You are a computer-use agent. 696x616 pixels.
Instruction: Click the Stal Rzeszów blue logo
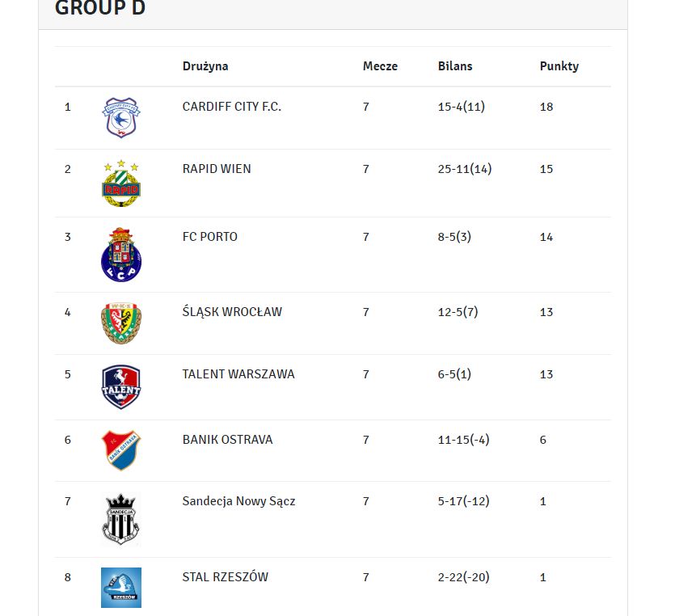(x=121, y=588)
